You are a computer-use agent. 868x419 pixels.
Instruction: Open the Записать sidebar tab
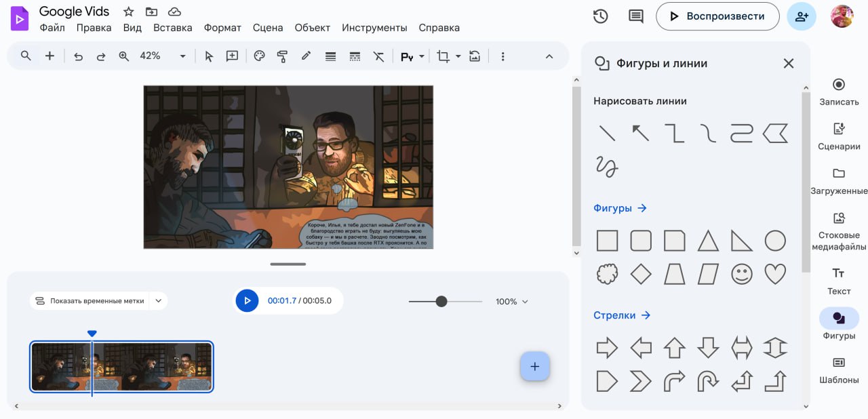point(839,92)
